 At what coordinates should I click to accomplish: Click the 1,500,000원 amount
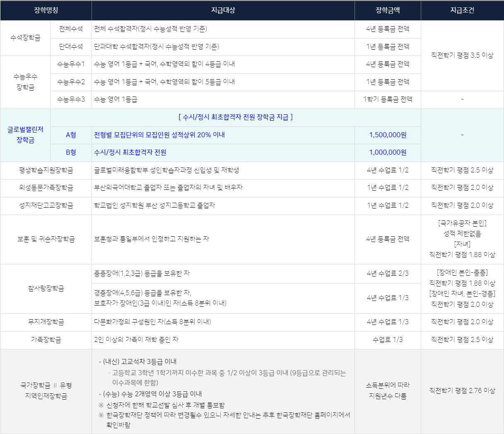coord(388,135)
